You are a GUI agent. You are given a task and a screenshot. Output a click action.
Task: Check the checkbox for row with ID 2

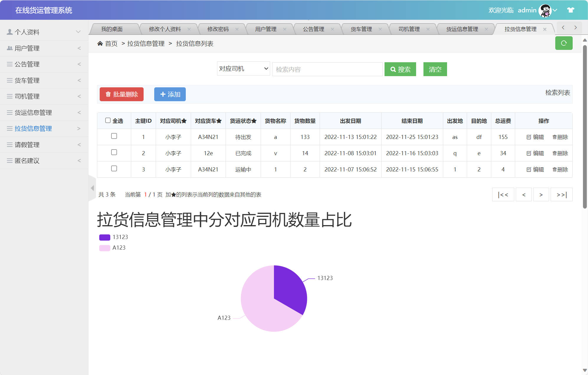[114, 153]
